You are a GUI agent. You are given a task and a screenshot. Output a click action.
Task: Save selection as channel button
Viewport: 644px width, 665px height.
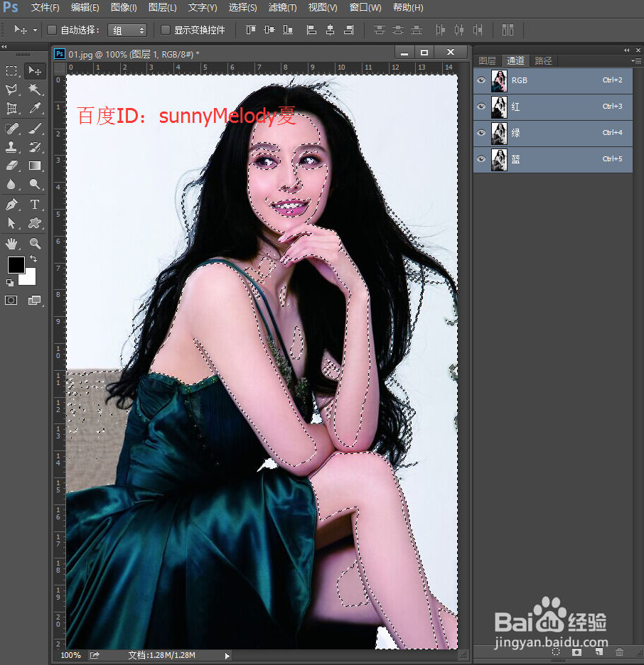coord(576,652)
